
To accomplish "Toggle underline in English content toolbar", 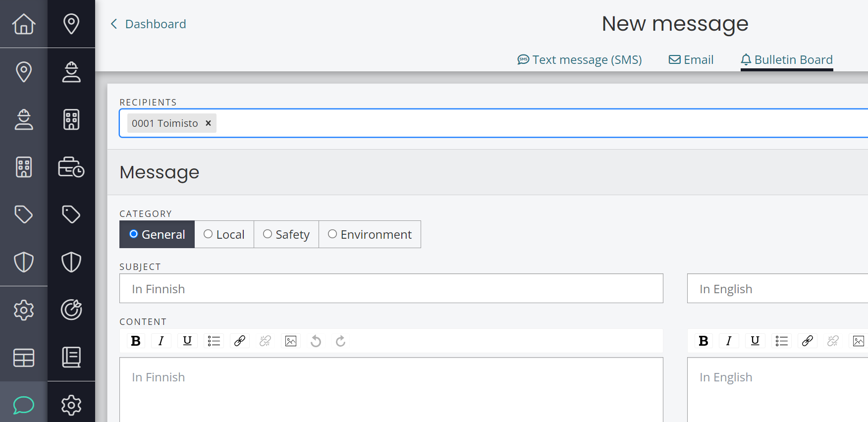I will click(755, 341).
